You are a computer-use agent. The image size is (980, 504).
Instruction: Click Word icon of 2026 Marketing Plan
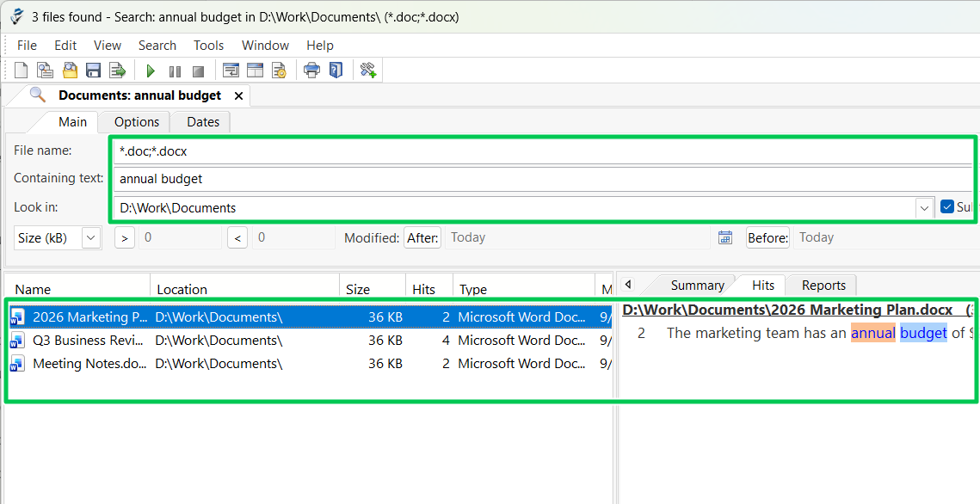(x=17, y=317)
